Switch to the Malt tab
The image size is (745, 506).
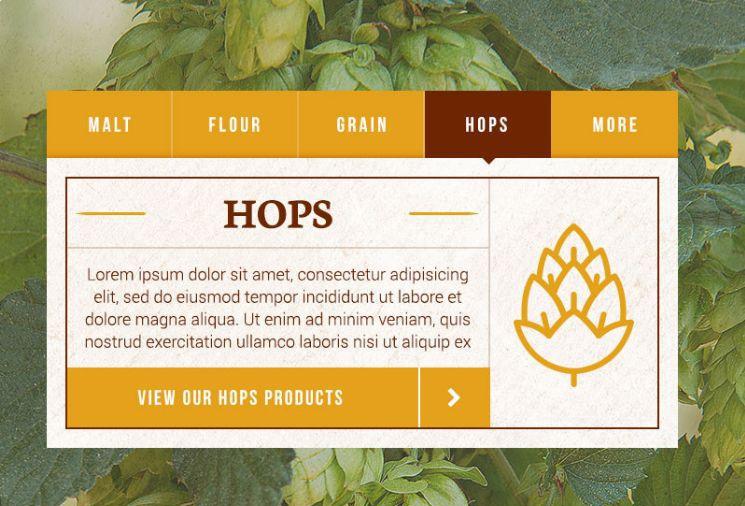click(109, 124)
